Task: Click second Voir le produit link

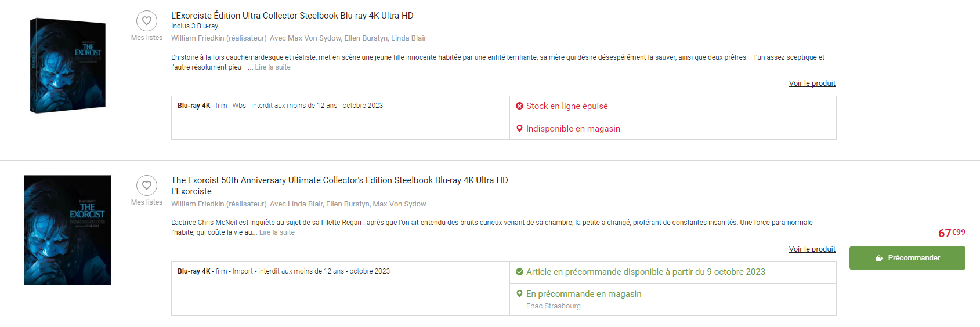Action: click(812, 249)
